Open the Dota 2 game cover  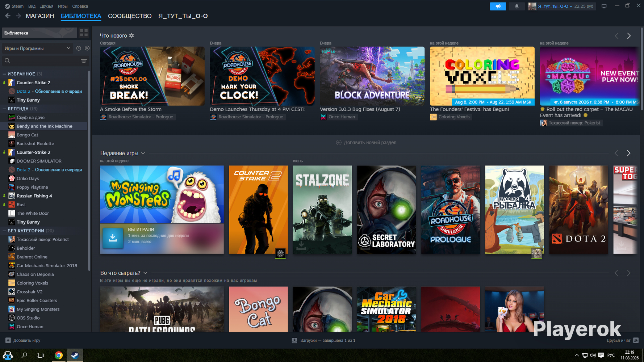[x=579, y=210]
